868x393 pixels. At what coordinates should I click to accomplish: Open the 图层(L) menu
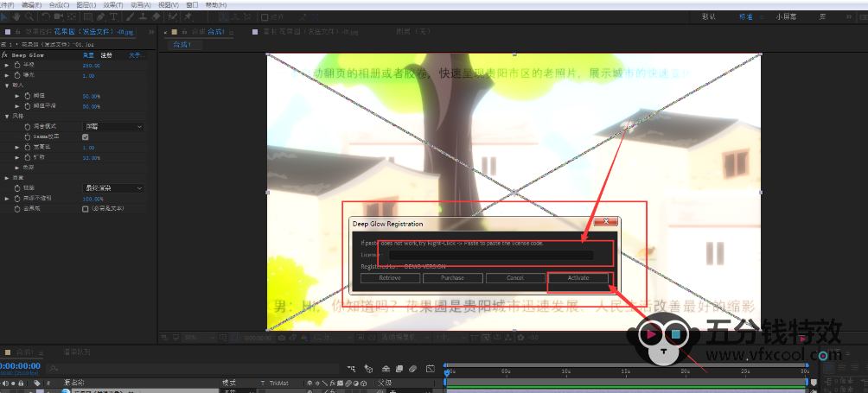tap(86, 5)
